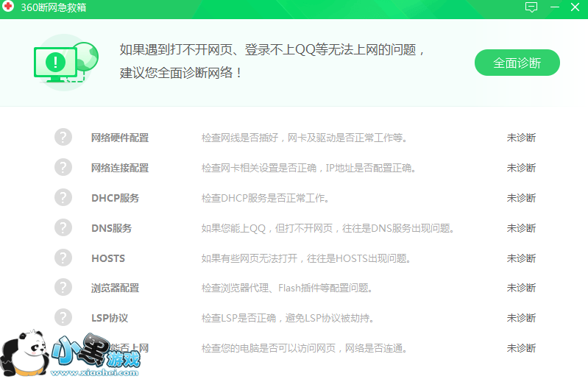This screenshot has height=379, width=588.
Task: Click 未诊断 status in DNS服务 row
Action: (x=521, y=228)
